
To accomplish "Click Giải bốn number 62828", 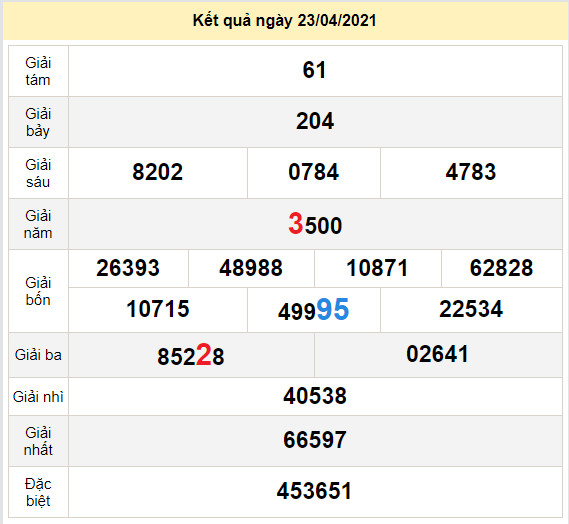I will click(501, 268).
